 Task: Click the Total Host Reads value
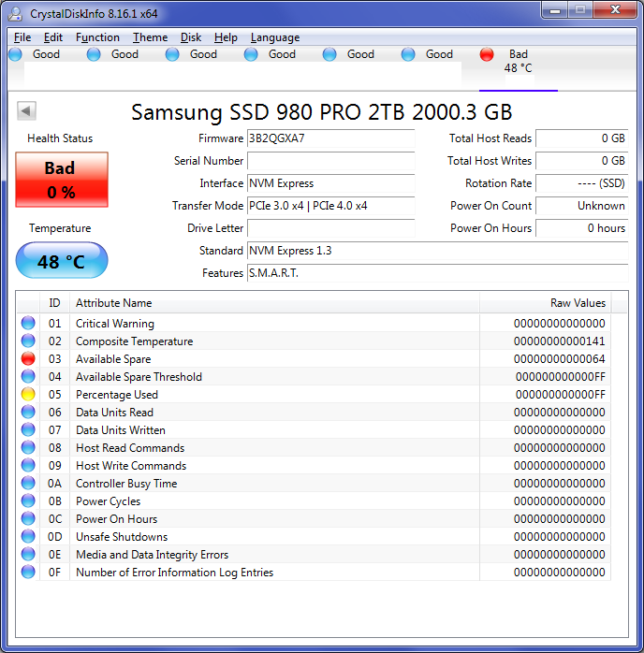(x=581, y=138)
